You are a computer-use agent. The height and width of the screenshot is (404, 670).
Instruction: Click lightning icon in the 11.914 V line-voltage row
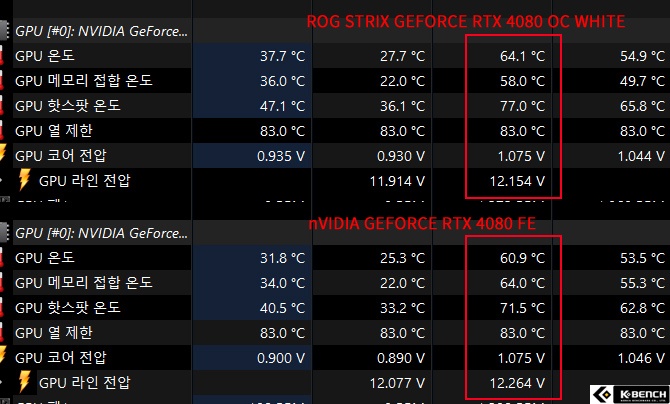[25, 180]
